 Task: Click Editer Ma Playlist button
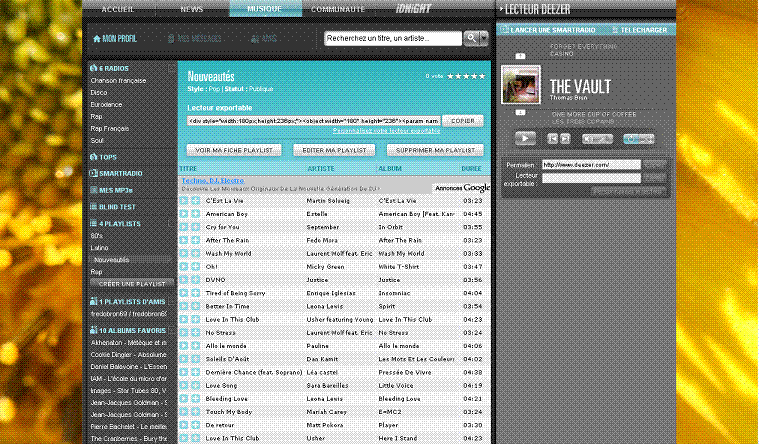334,150
